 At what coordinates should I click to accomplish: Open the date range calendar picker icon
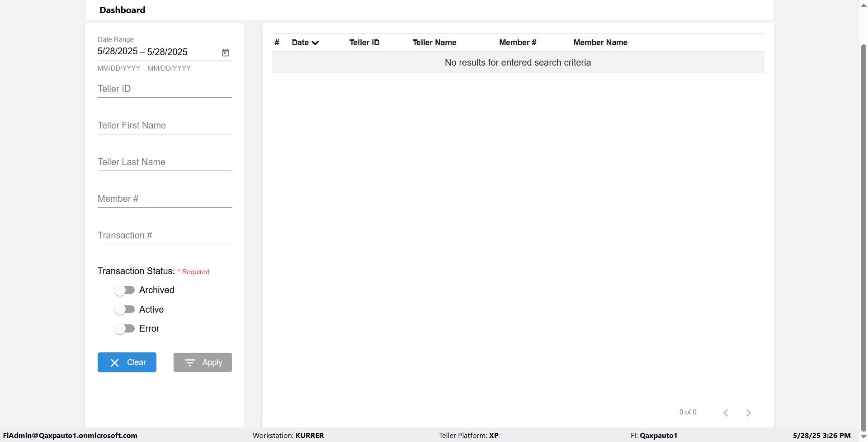(226, 52)
